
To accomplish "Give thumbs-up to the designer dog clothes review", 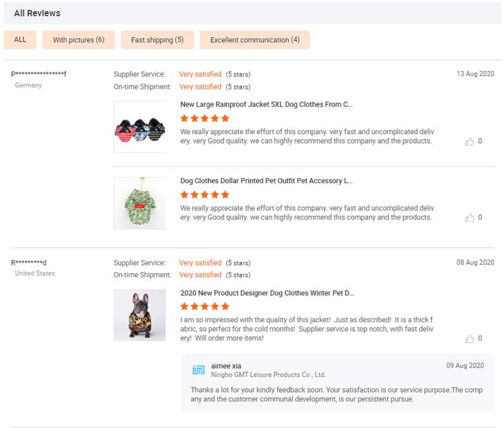I will (x=469, y=339).
